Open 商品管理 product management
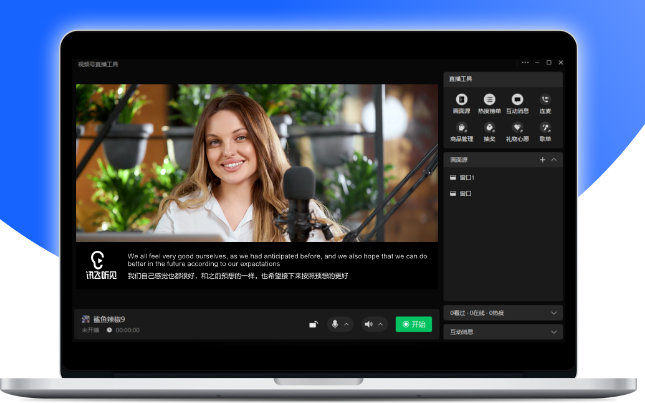 click(x=461, y=129)
